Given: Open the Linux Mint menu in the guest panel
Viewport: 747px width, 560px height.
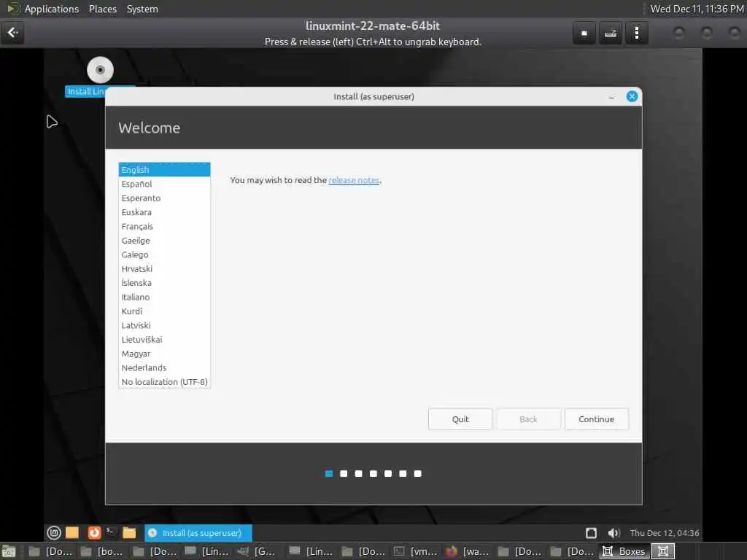Looking at the screenshot, I should tap(54, 532).
